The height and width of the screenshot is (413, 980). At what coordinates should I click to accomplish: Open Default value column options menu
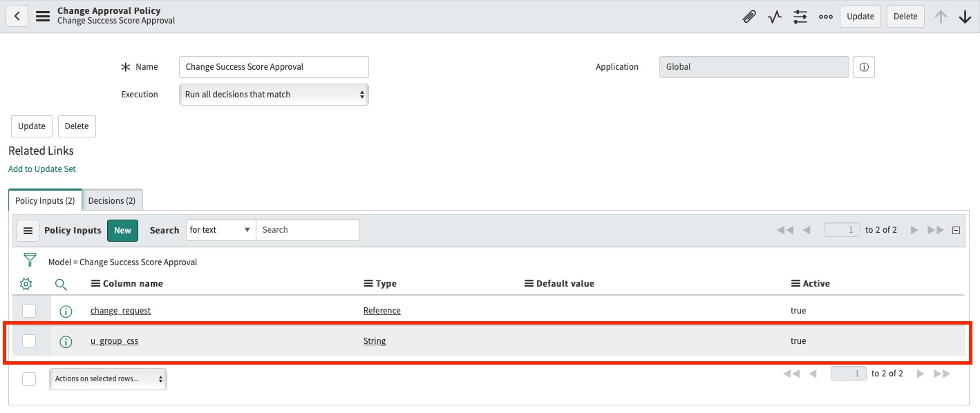pos(529,284)
